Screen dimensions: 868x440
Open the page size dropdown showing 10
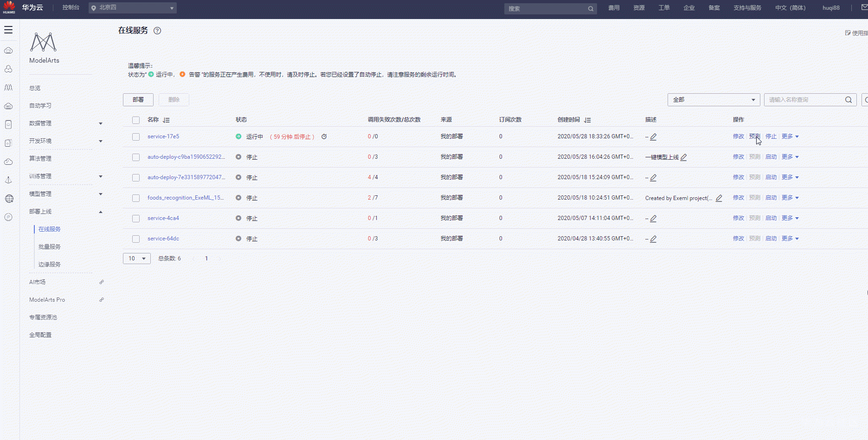[136, 258]
